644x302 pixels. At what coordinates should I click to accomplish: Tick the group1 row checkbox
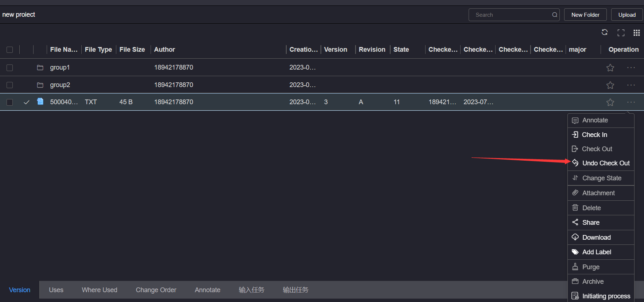(x=10, y=68)
